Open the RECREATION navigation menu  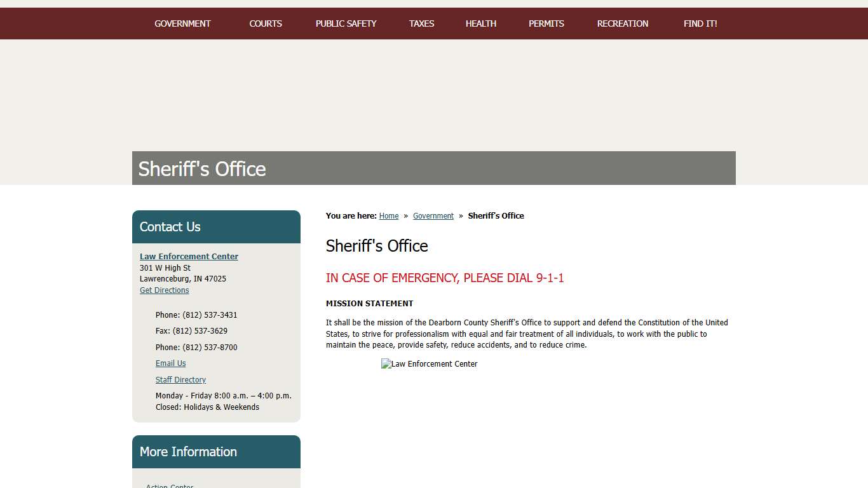pos(622,24)
